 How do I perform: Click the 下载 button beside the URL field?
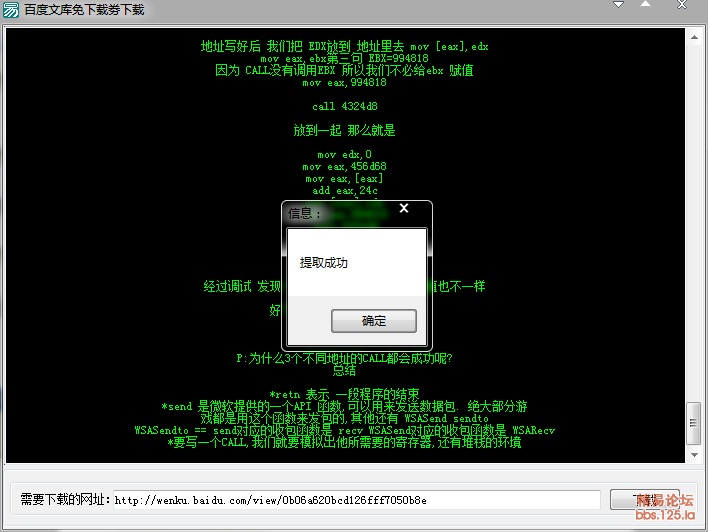645,500
